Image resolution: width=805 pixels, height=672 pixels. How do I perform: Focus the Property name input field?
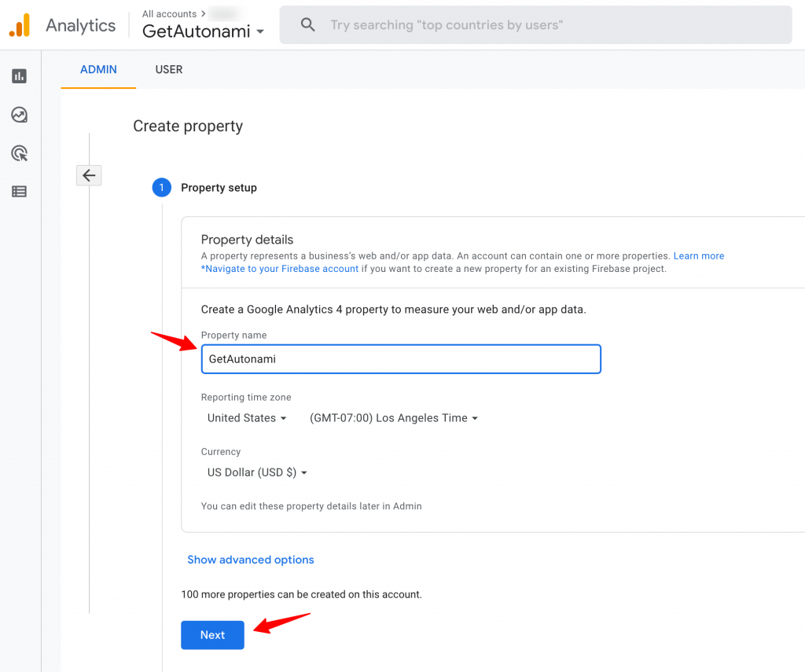pos(401,359)
